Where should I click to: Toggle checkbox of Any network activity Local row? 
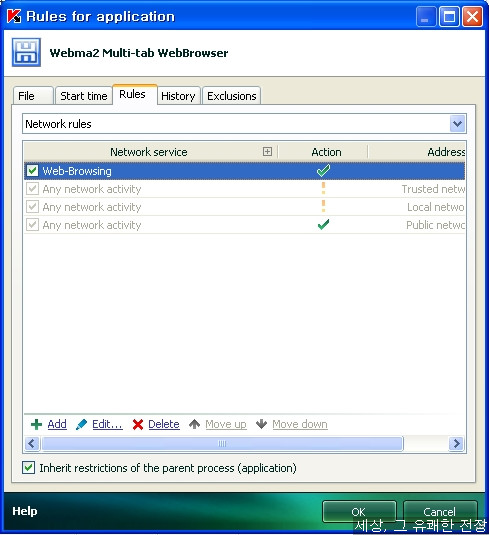pyautogui.click(x=32, y=207)
